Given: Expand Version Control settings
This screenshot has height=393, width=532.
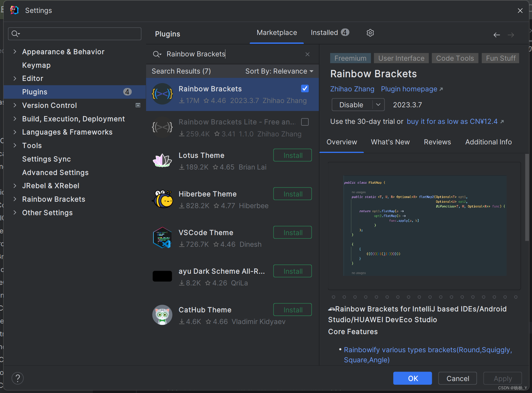Looking at the screenshot, I should click(x=15, y=105).
